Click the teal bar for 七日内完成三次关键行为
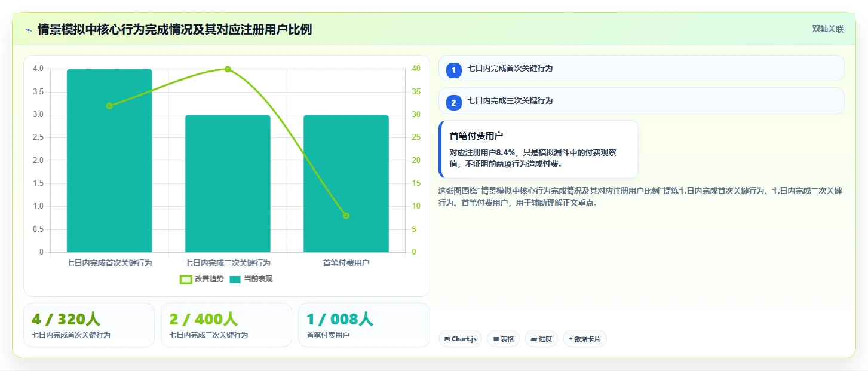The height and width of the screenshot is (371, 868). (x=228, y=183)
